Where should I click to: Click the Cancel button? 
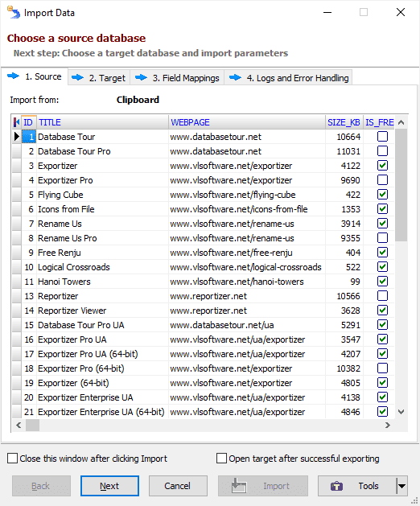coord(178,486)
